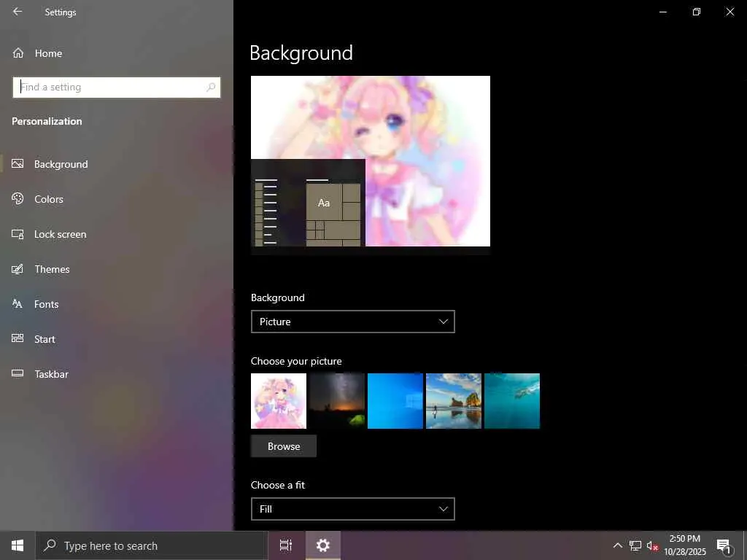Viewport: 747px width, 560px height.
Task: Click the Show desktop sliver at taskbar end
Action: click(745, 545)
